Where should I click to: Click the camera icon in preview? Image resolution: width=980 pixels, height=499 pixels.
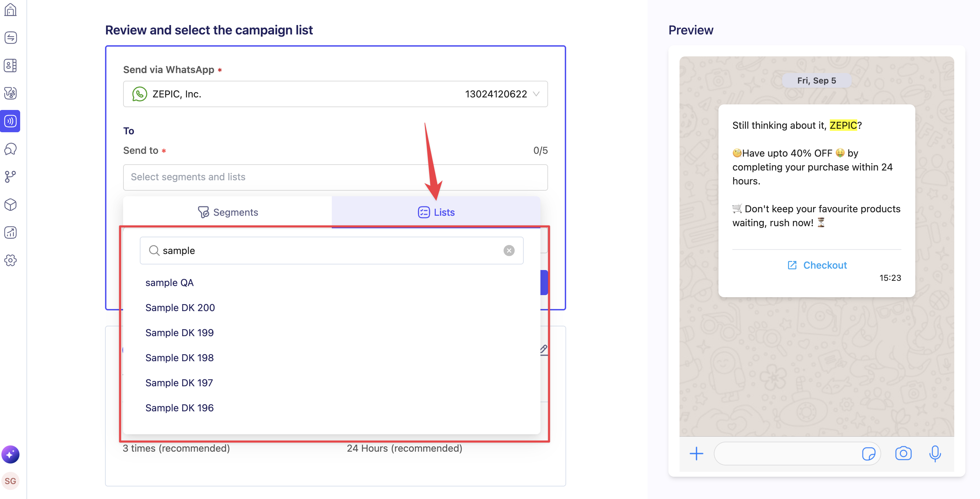(903, 453)
